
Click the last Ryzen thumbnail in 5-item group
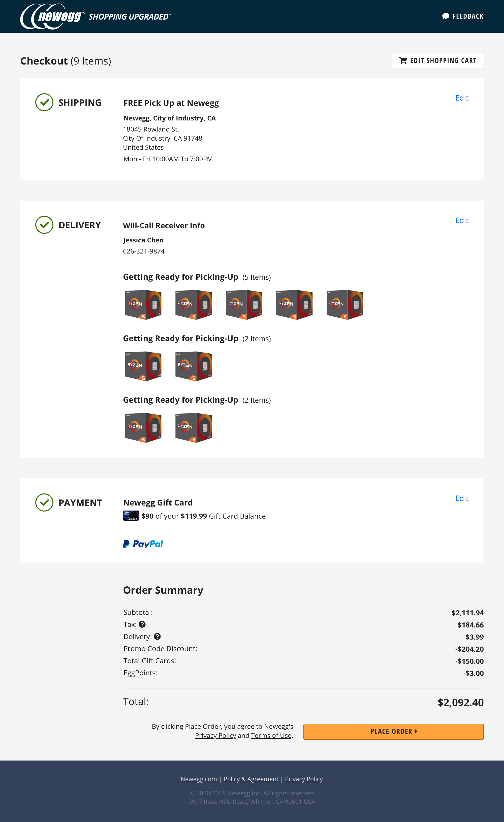tap(344, 305)
